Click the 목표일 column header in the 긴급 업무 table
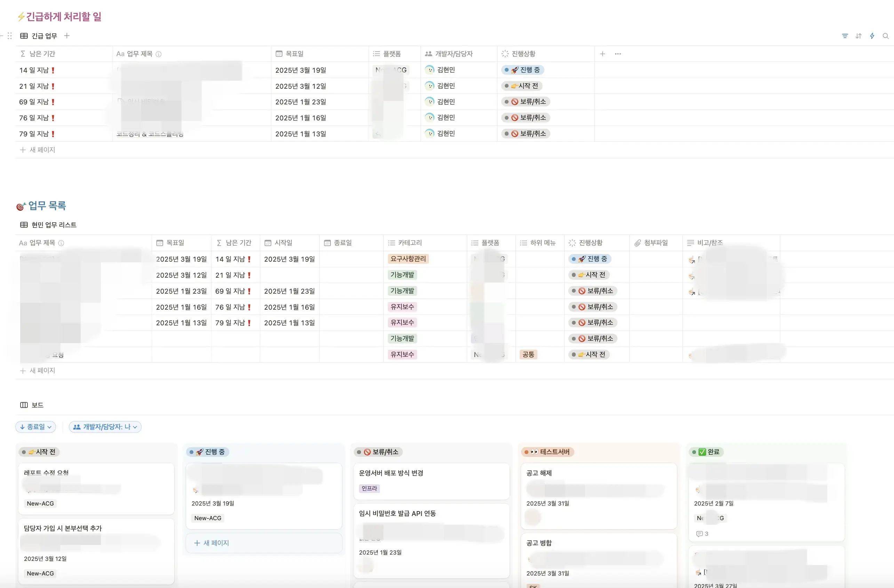Image resolution: width=894 pixels, height=588 pixels. tap(294, 54)
